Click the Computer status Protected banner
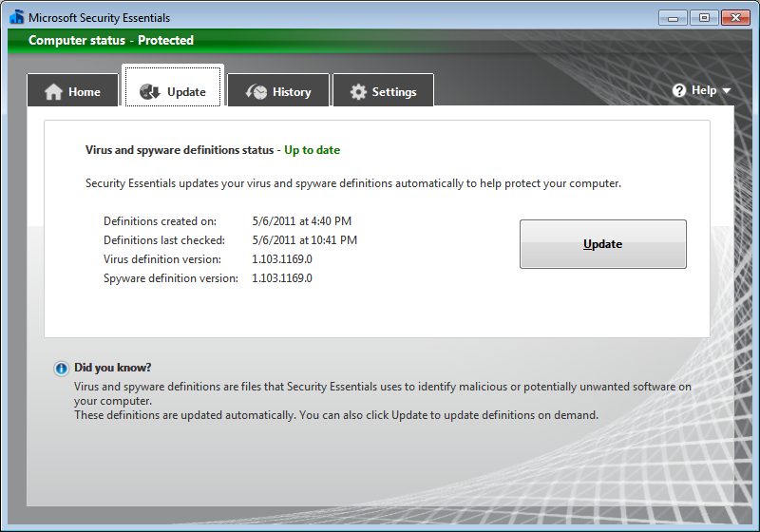The height and width of the screenshot is (532, 760). [x=111, y=41]
